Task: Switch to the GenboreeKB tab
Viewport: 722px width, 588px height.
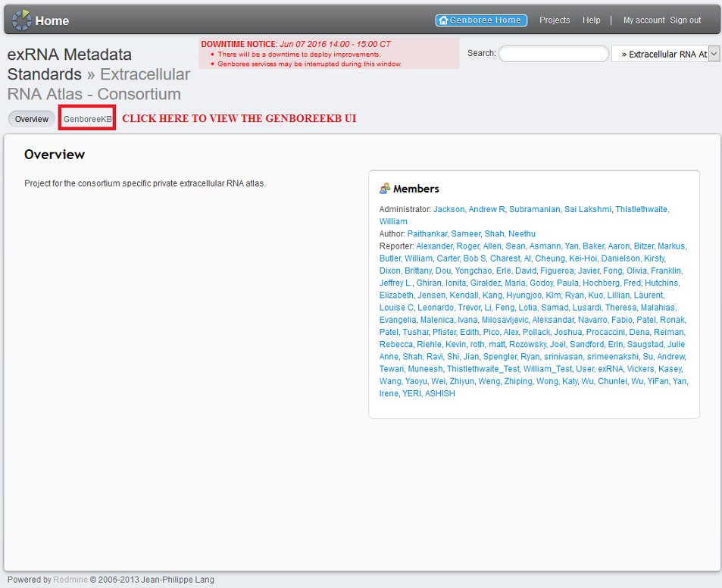Action: pos(87,120)
